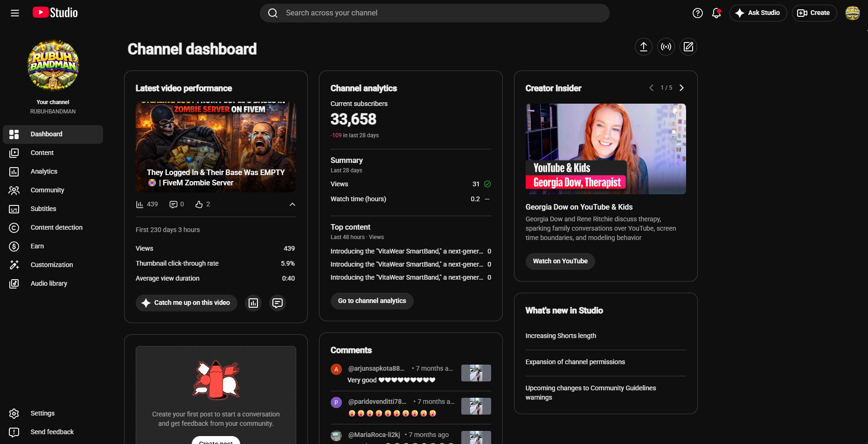The image size is (868, 444).
Task: Open Settings in the sidebar
Action: pyautogui.click(x=53, y=413)
